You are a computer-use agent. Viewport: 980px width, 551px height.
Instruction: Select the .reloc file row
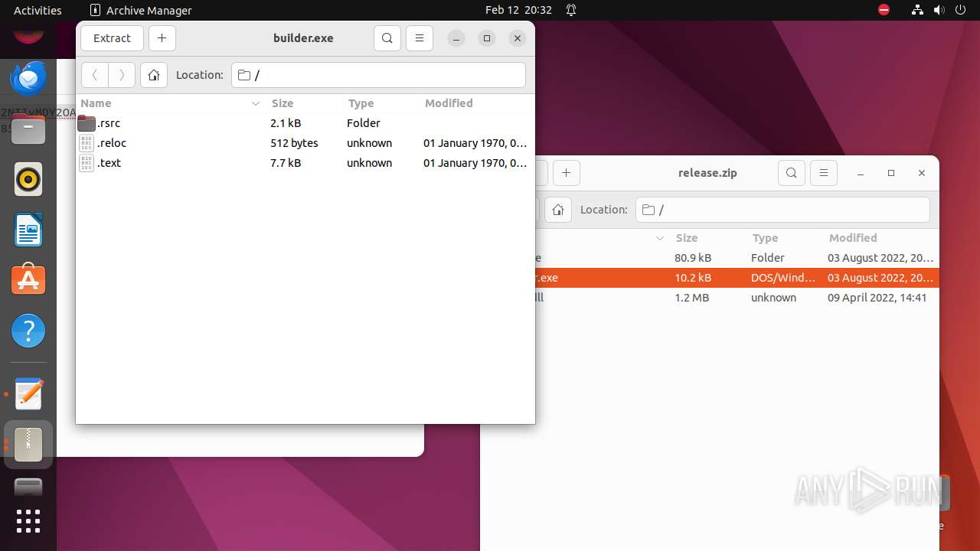click(x=305, y=143)
